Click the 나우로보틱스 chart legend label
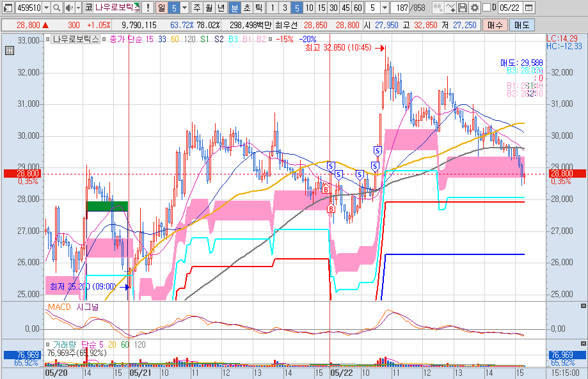The height and width of the screenshot is (379, 588). (x=75, y=39)
